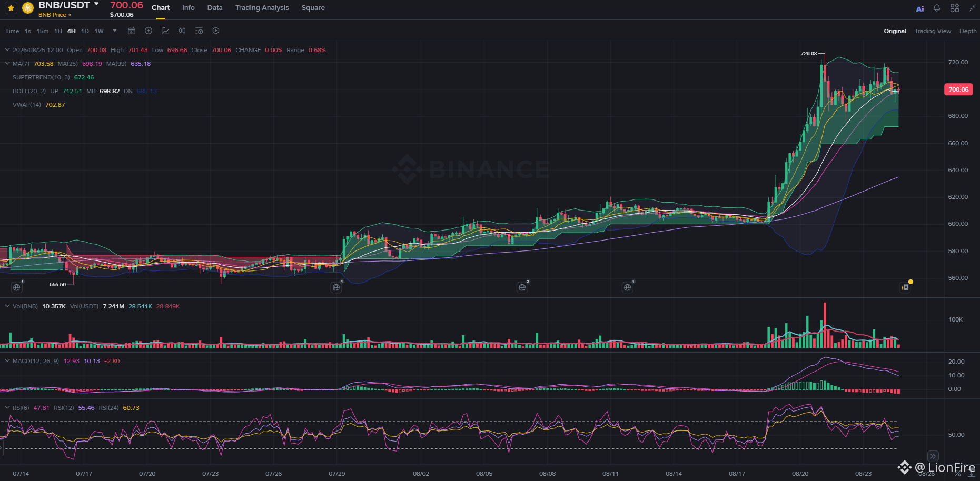Viewport: 980px width, 481px height.
Task: Click the Vol(USDT) label
Action: [x=84, y=306]
